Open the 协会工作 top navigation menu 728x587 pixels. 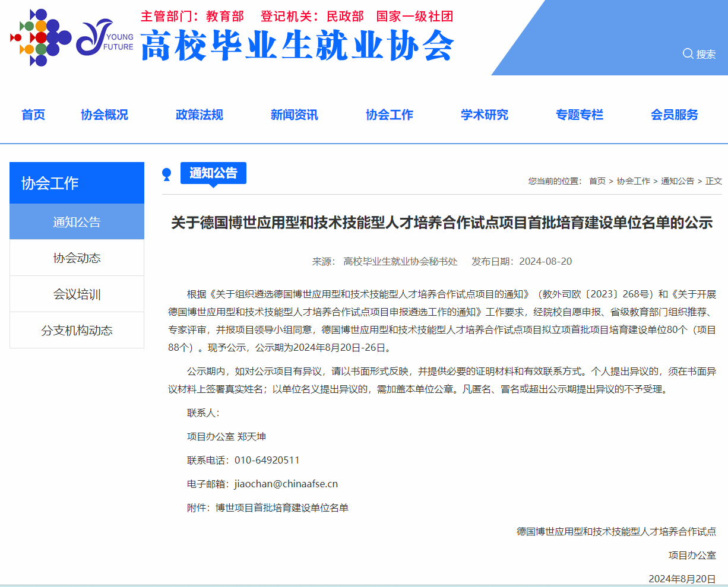(390, 115)
